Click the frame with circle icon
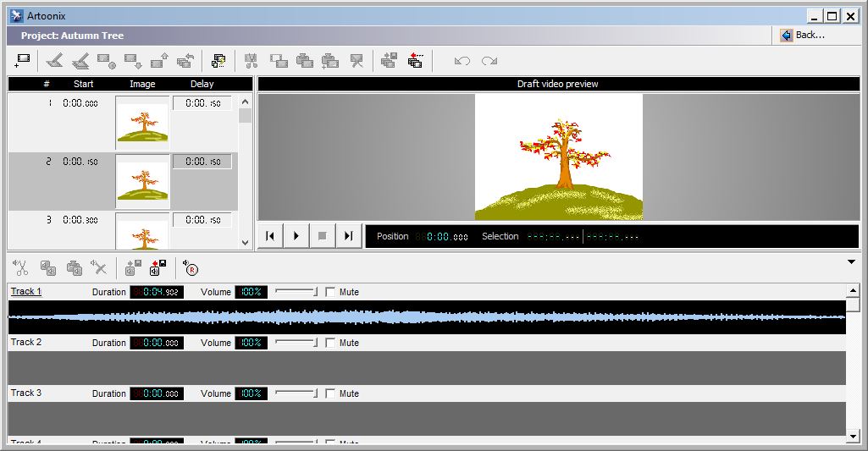 107,60
